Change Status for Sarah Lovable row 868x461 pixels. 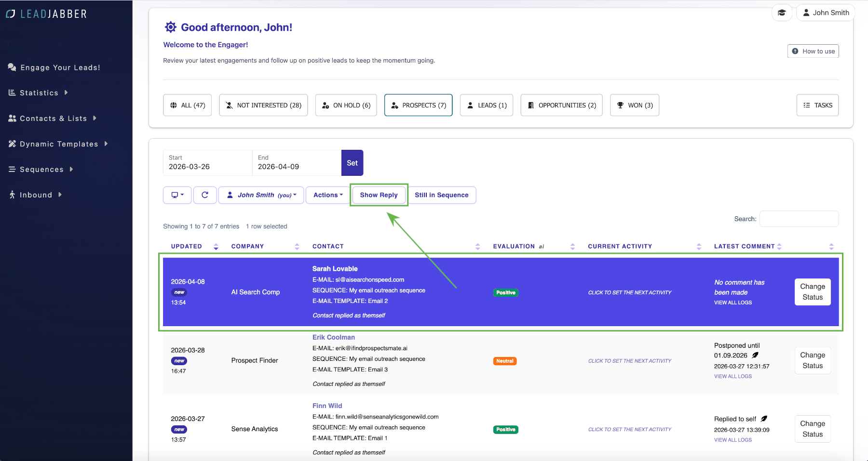point(813,292)
